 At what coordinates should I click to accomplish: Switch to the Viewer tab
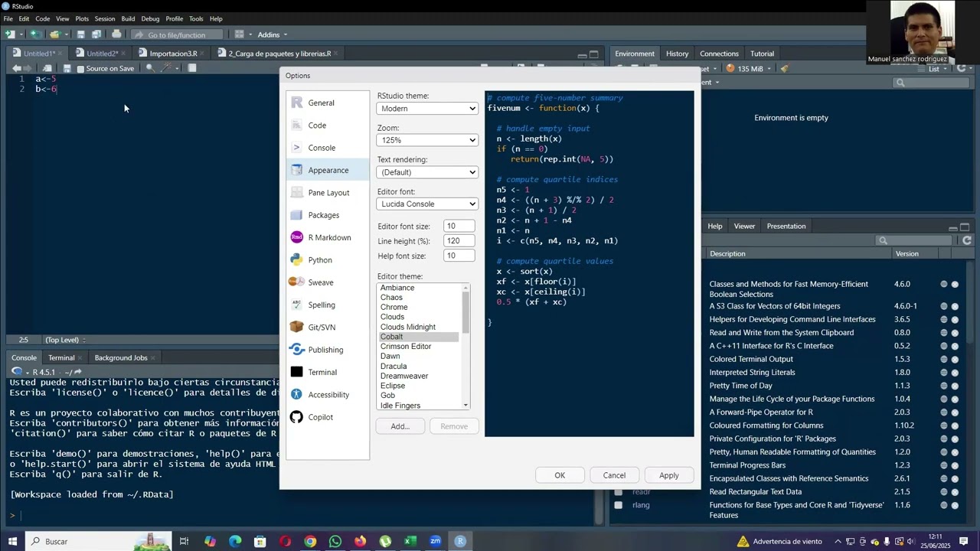tap(744, 226)
